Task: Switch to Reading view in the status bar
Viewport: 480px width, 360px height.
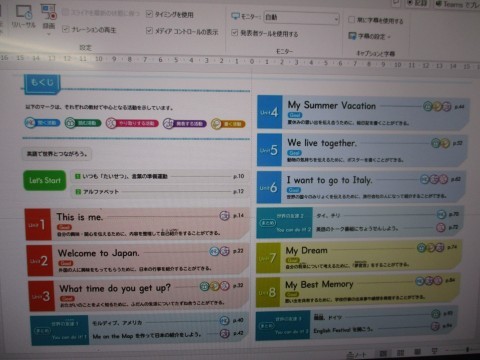Action: tap(418, 352)
